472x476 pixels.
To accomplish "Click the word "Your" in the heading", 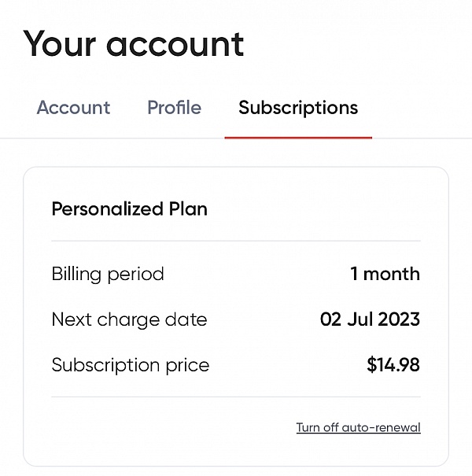I will (x=59, y=43).
